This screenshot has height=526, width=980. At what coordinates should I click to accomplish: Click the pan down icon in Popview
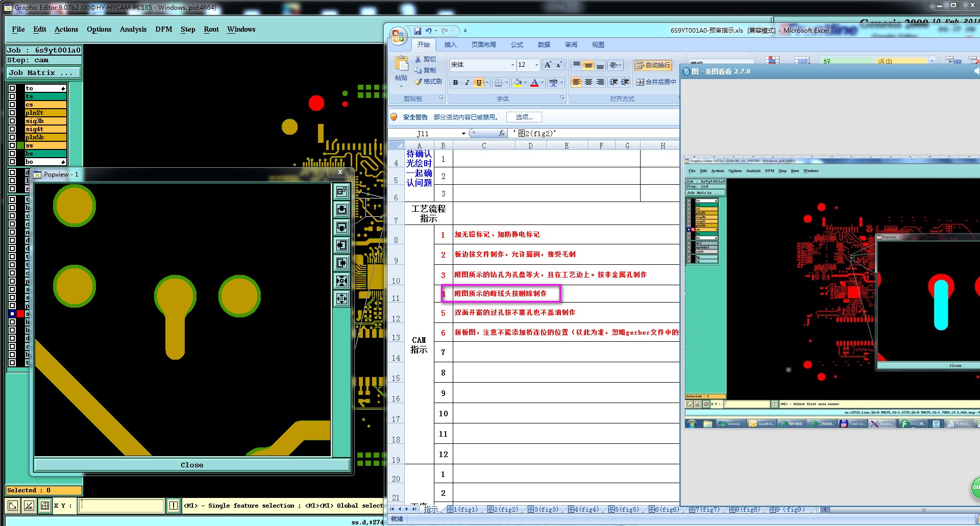click(341, 227)
